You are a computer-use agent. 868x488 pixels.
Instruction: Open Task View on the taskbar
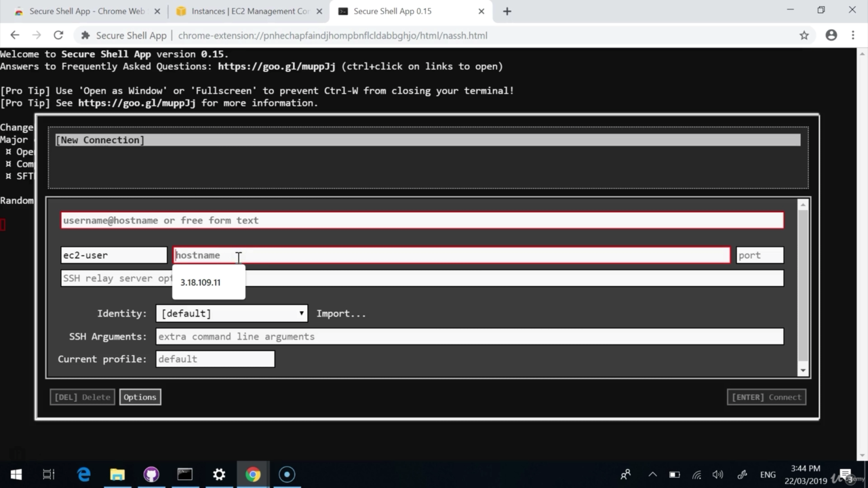pyautogui.click(x=49, y=474)
